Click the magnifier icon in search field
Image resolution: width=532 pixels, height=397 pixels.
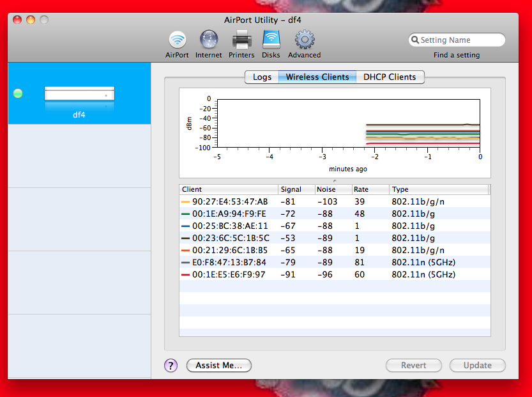[415, 40]
